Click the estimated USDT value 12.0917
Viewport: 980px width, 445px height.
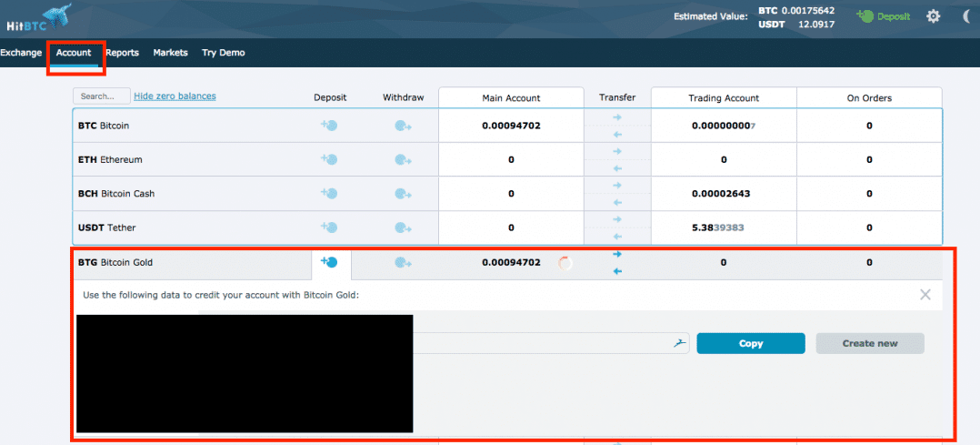click(816, 25)
